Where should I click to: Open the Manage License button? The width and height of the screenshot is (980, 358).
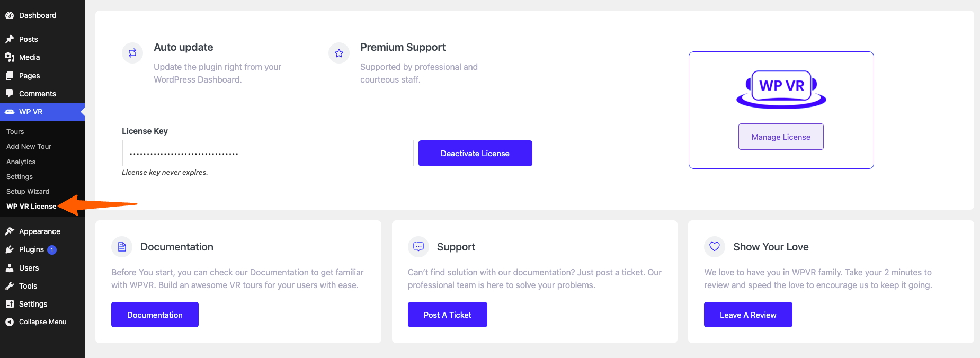[x=781, y=137]
